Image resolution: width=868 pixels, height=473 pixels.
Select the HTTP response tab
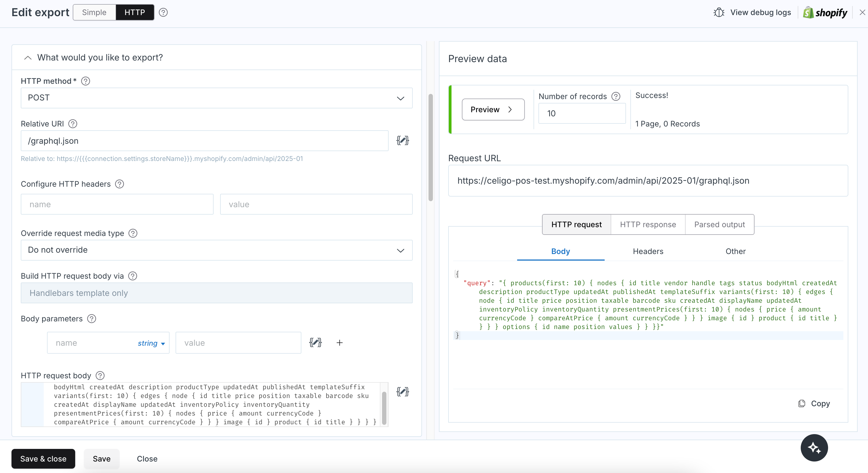click(x=648, y=224)
